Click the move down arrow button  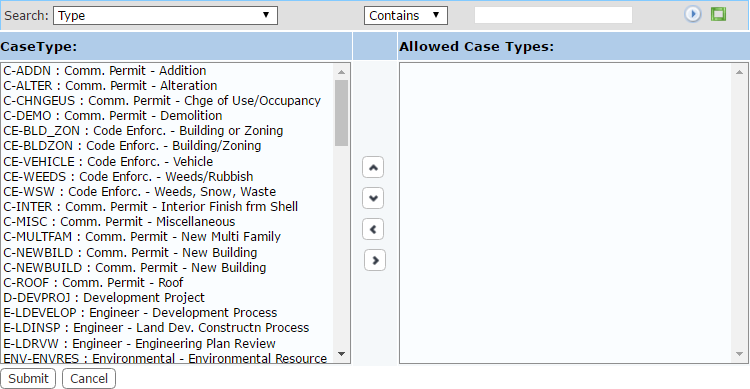pyautogui.click(x=373, y=198)
